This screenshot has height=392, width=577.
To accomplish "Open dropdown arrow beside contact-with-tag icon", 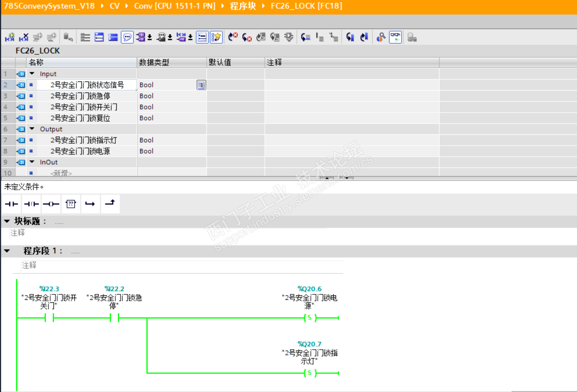I will coord(190,38).
